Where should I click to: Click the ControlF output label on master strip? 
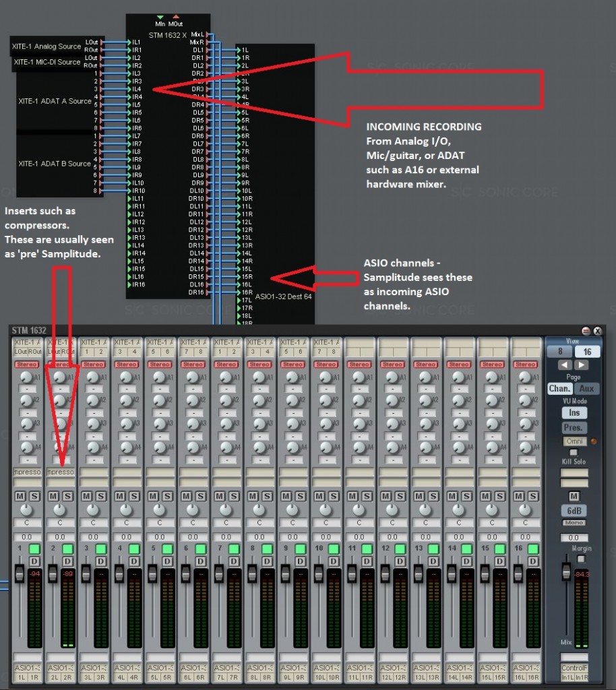click(x=574, y=668)
